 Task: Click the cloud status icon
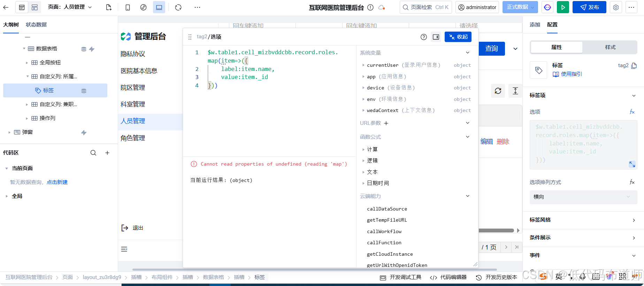pyautogui.click(x=382, y=7)
